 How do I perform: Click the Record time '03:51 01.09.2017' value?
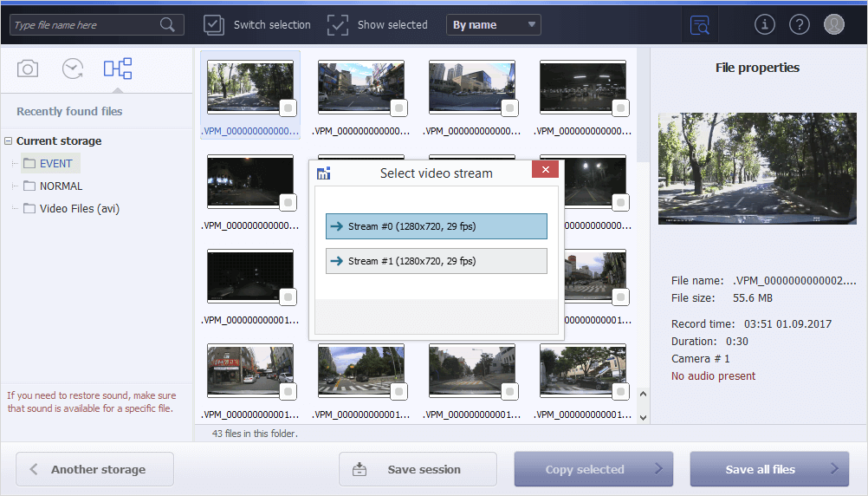787,324
